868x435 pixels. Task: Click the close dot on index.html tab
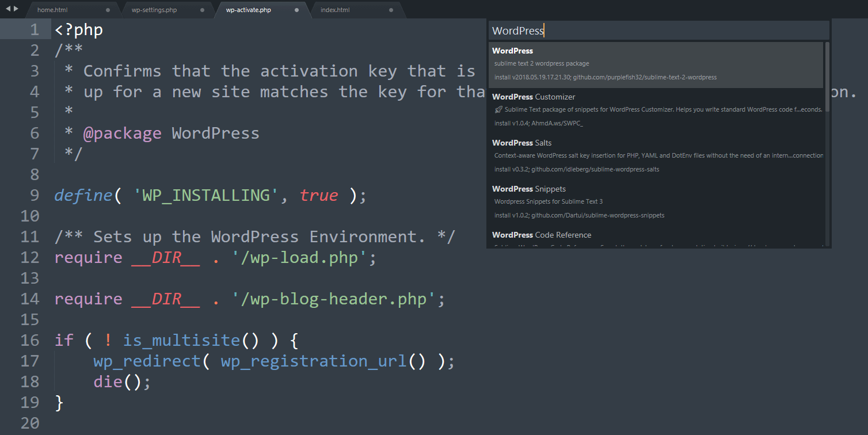pos(391,10)
